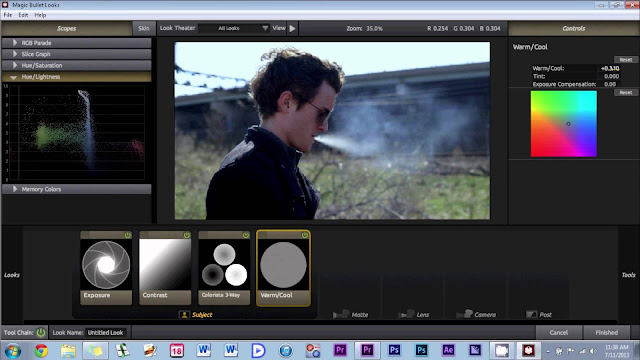Open the first Premiere Pro taskbar icon

coord(340,350)
